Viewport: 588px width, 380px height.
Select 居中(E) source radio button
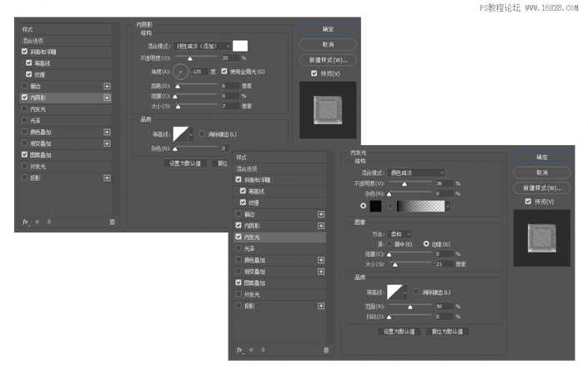click(x=389, y=244)
